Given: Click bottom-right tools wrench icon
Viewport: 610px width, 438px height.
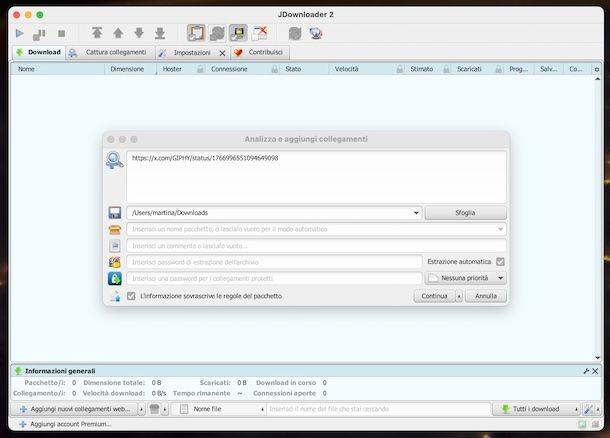Looking at the screenshot, I should [x=588, y=409].
